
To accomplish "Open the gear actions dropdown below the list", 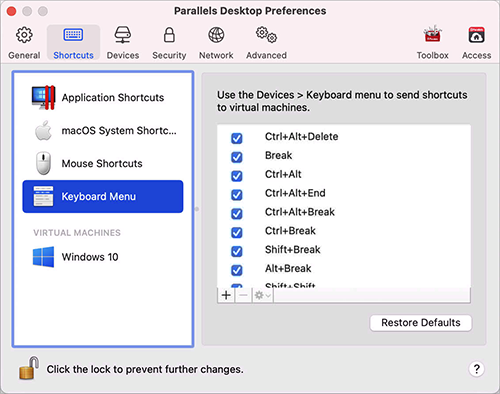I will (x=263, y=295).
